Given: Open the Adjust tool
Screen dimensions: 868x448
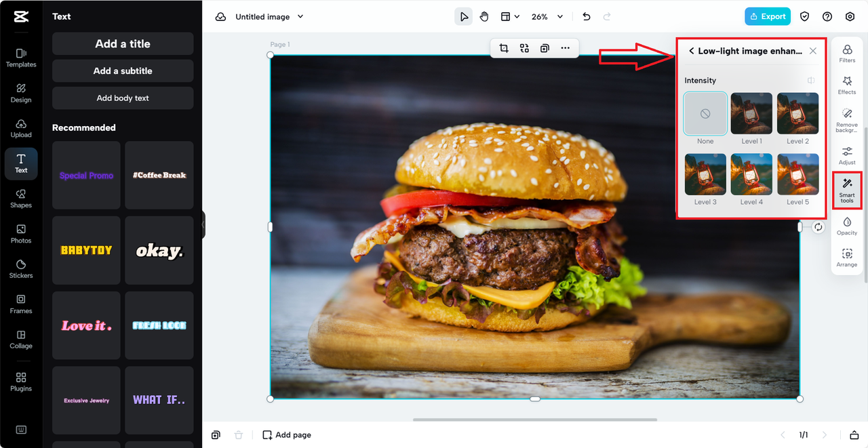Looking at the screenshot, I should [x=847, y=156].
